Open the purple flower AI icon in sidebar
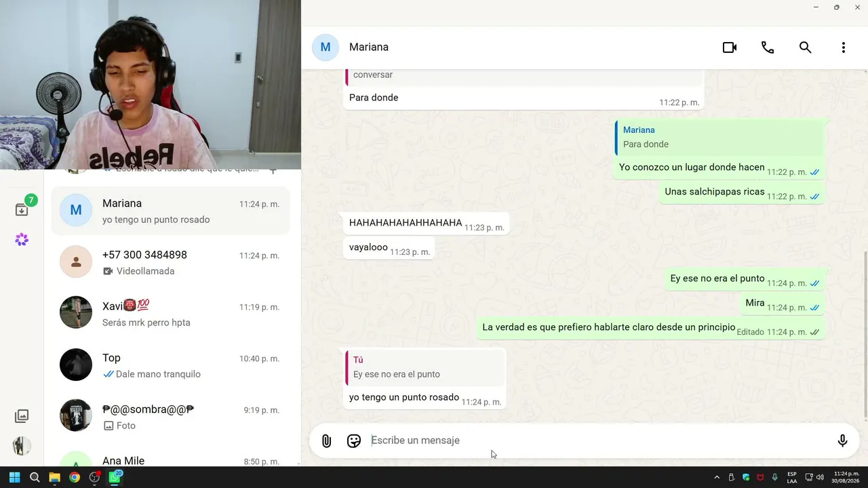This screenshot has width=868, height=488. point(22,239)
